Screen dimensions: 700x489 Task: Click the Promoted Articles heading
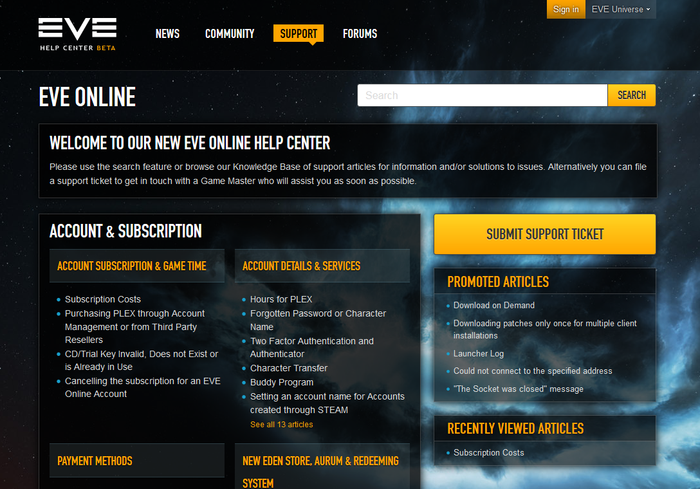tap(498, 282)
